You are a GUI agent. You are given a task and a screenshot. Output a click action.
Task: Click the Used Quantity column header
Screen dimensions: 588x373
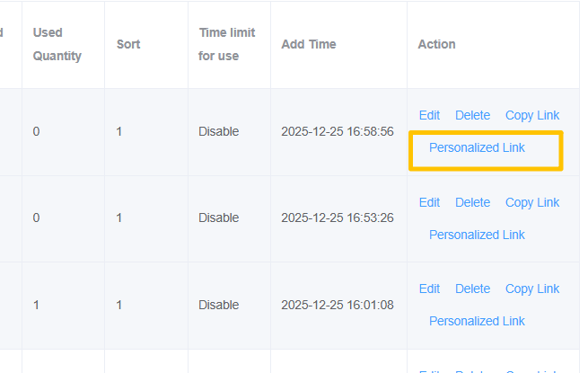57,44
